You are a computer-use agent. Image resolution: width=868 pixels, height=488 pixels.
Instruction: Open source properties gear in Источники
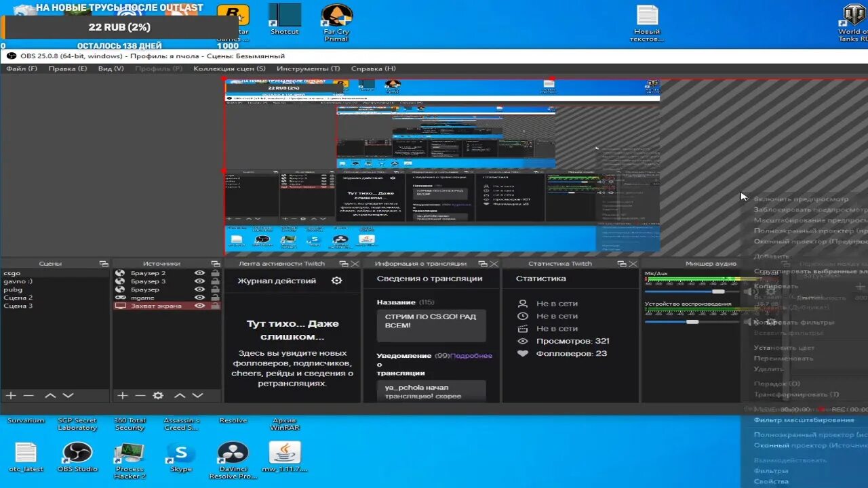coord(158,395)
